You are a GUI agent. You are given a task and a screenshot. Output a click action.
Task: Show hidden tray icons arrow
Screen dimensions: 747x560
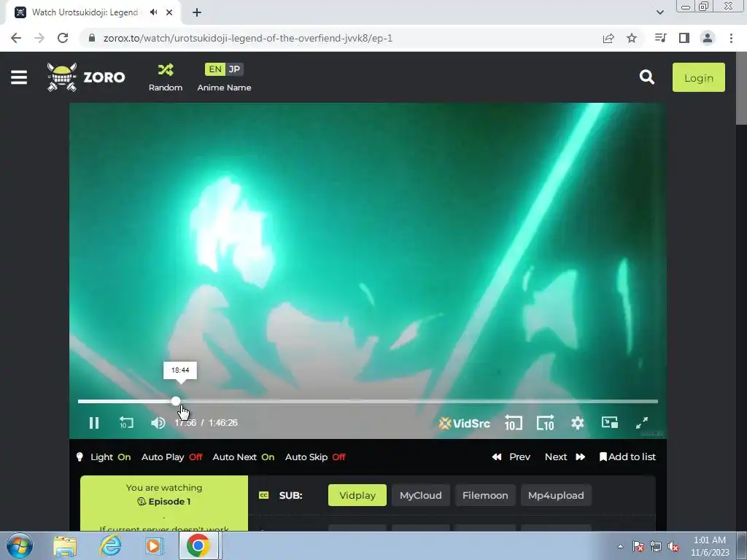coord(620,546)
